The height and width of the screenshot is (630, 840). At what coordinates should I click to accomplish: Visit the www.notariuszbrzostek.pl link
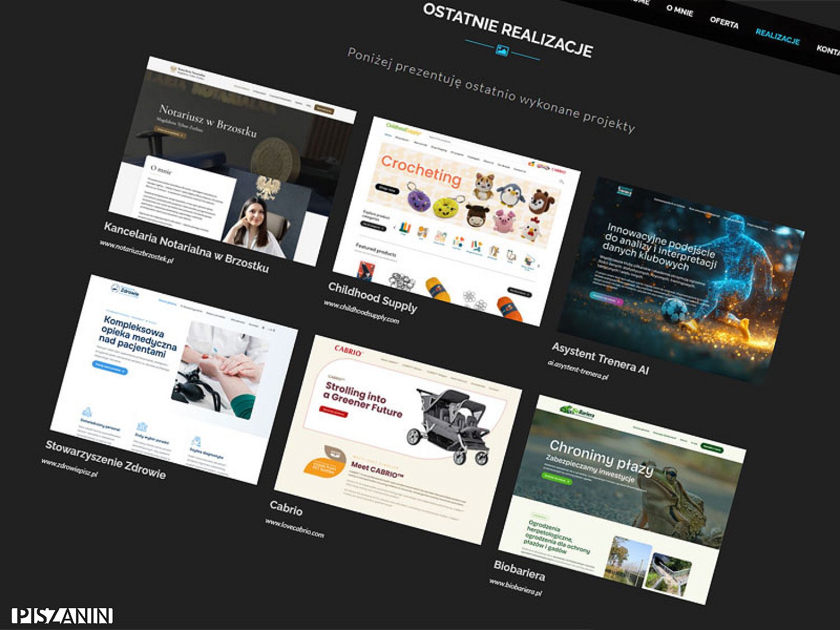(136, 252)
